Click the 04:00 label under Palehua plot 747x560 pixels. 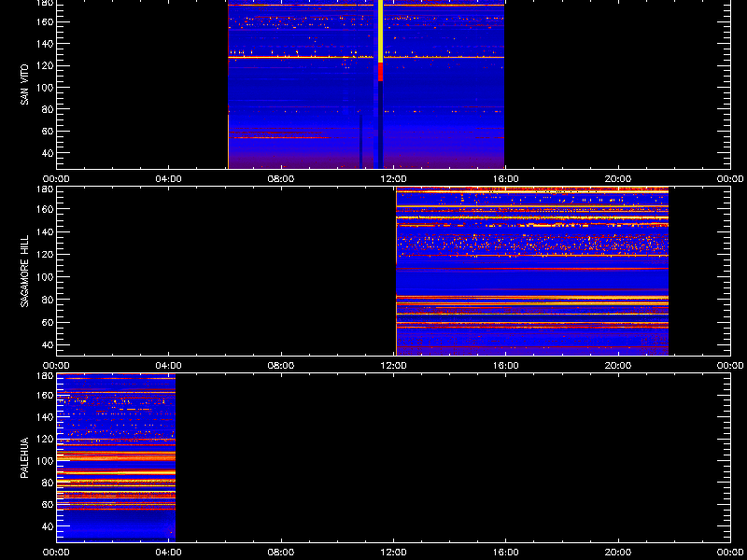click(x=169, y=553)
